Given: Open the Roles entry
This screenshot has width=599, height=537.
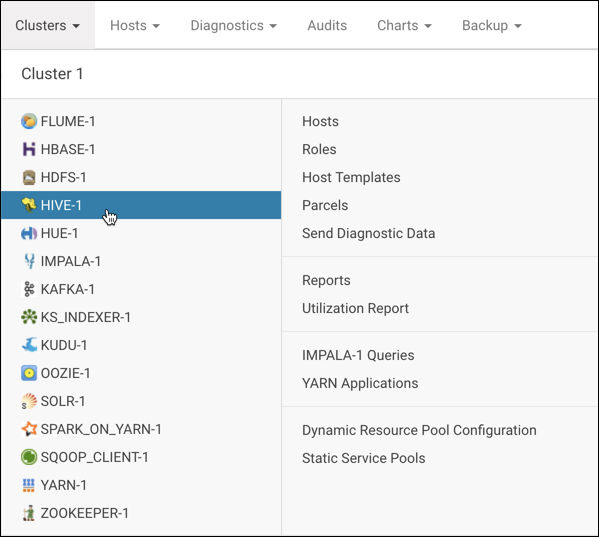Looking at the screenshot, I should point(319,149).
